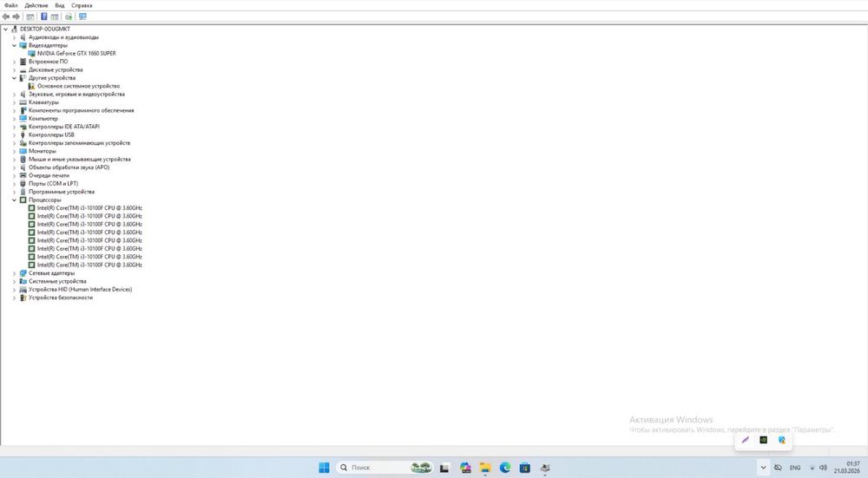
Task: Collapse the DESKTOP-0OUGMKT root node
Action: (6, 29)
